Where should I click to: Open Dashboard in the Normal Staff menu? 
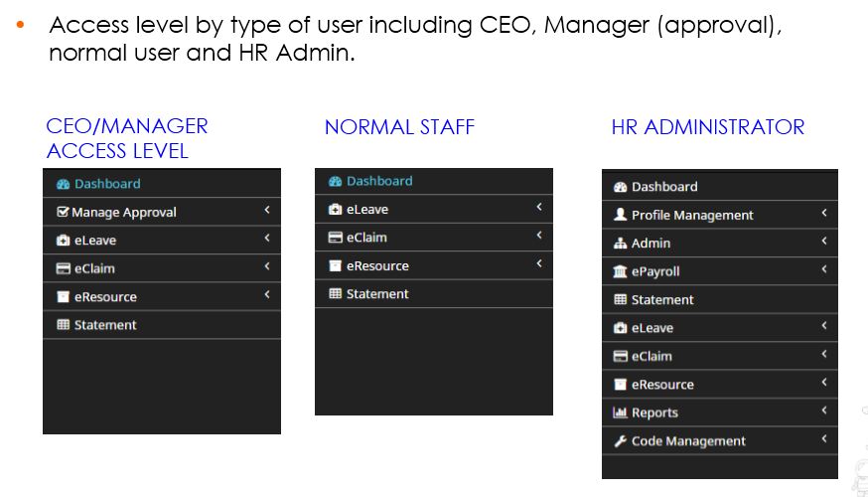click(378, 181)
